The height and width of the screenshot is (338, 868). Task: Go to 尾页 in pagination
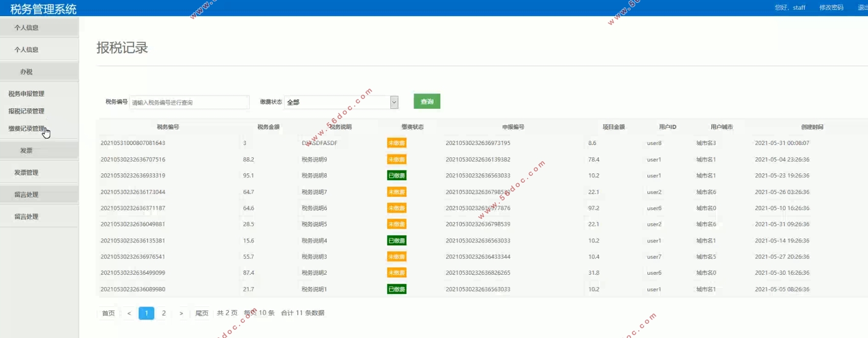click(202, 313)
